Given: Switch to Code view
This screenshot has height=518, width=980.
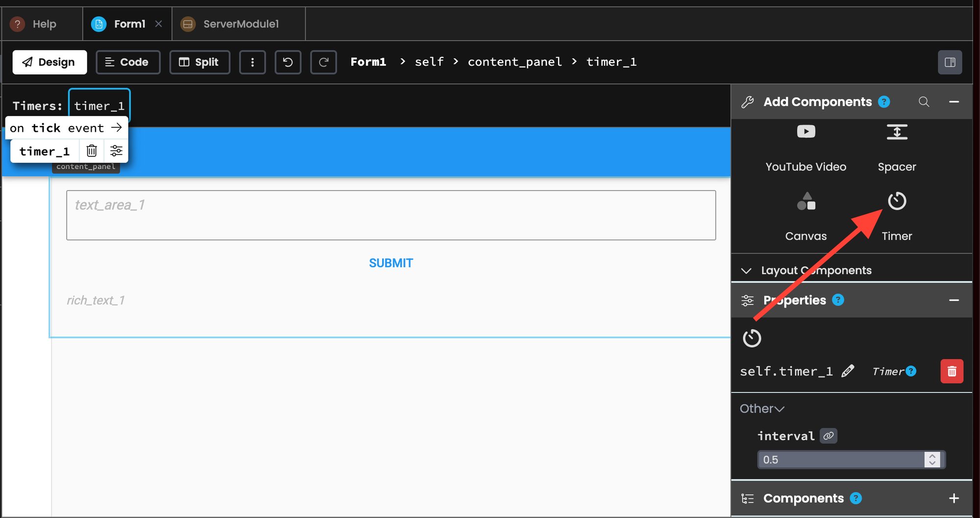Looking at the screenshot, I should click(128, 62).
